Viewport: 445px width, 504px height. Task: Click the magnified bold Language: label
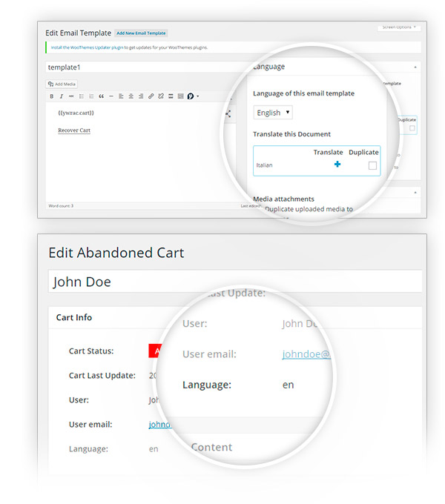[207, 385]
